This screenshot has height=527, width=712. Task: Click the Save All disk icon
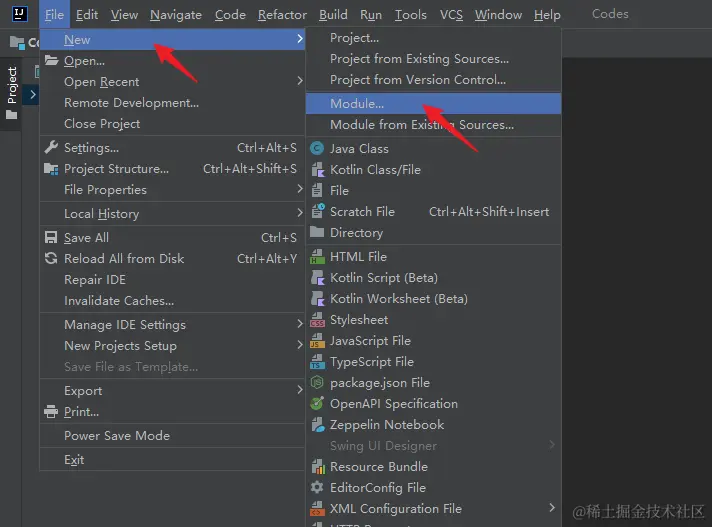coord(51,237)
